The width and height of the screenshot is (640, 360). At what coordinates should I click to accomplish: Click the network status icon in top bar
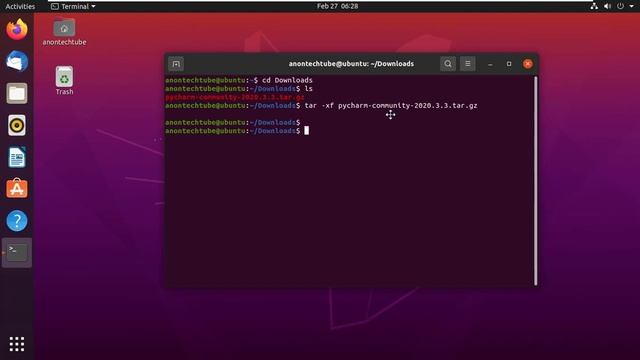pyautogui.click(x=594, y=6)
